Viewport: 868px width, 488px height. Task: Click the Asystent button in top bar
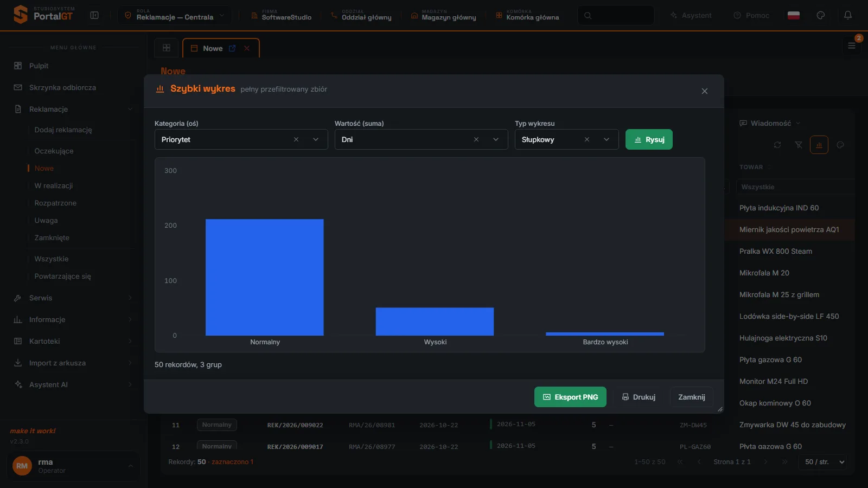pyautogui.click(x=691, y=15)
